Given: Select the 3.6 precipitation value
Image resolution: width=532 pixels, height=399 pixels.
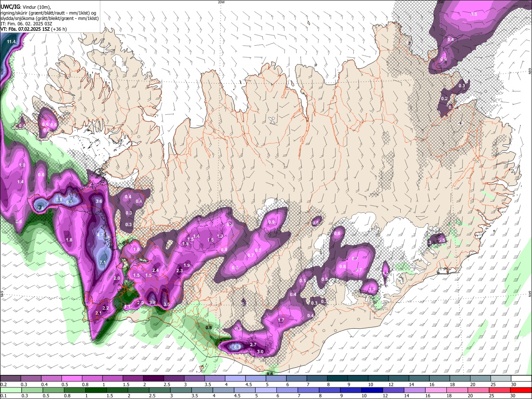Looking at the screenshot, I should click(x=99, y=201).
